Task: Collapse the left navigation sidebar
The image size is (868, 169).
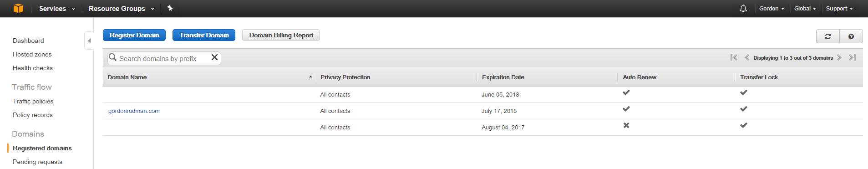Action: [x=89, y=41]
